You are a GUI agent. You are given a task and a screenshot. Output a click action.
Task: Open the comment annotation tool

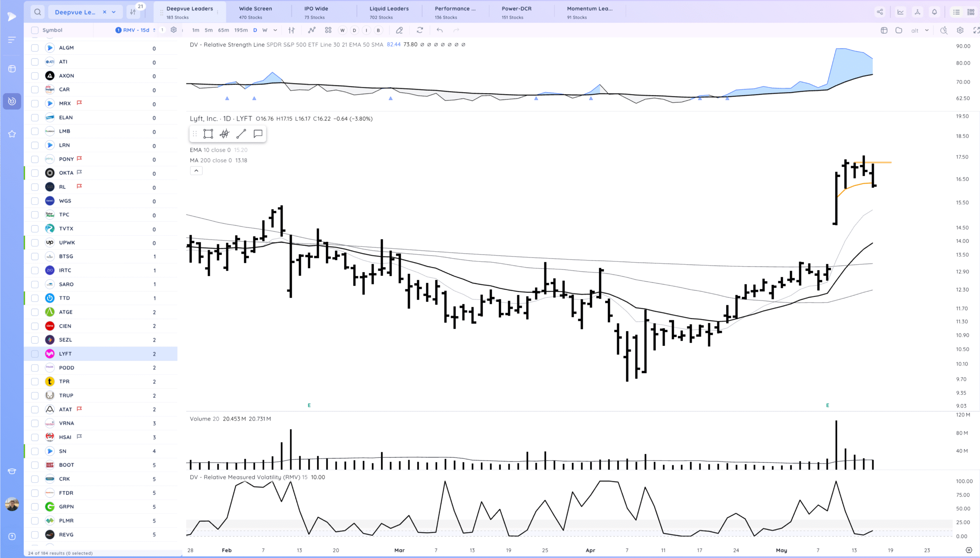point(258,134)
